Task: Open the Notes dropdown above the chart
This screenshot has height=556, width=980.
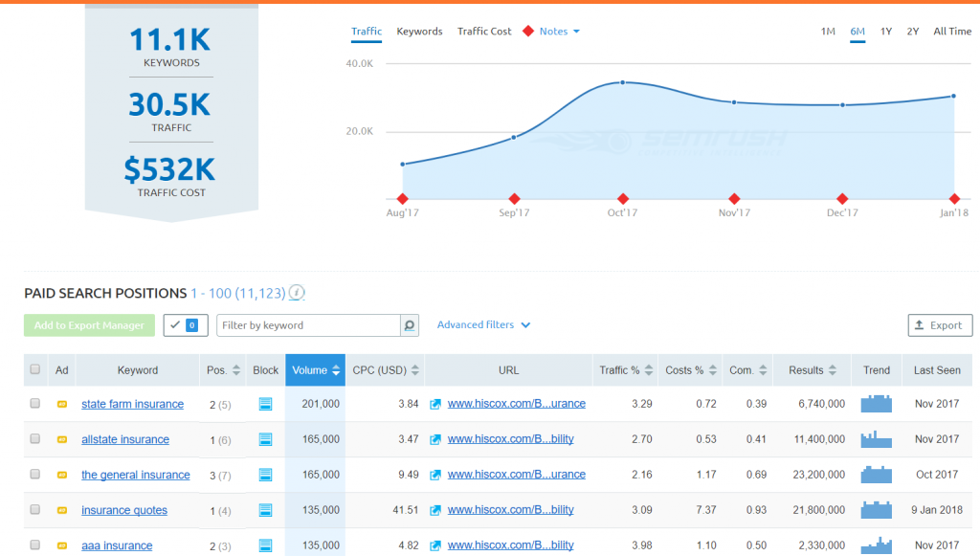Action: [560, 31]
